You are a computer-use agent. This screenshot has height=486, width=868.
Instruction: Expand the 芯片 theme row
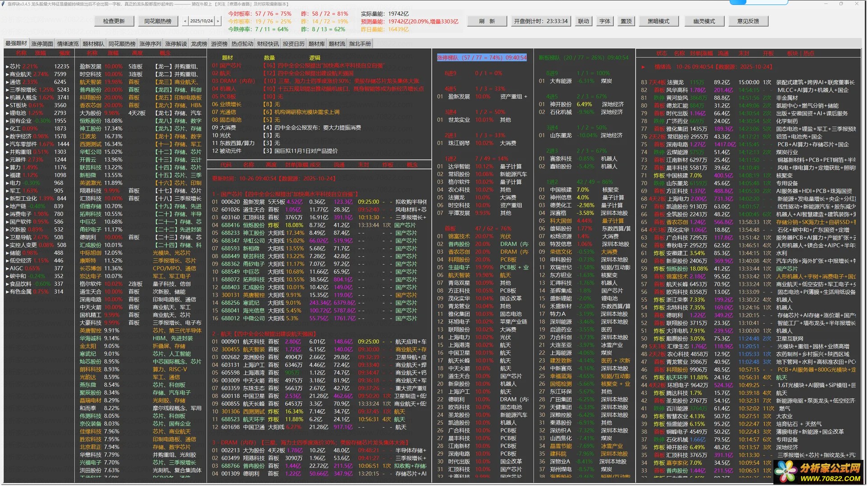point(7,67)
